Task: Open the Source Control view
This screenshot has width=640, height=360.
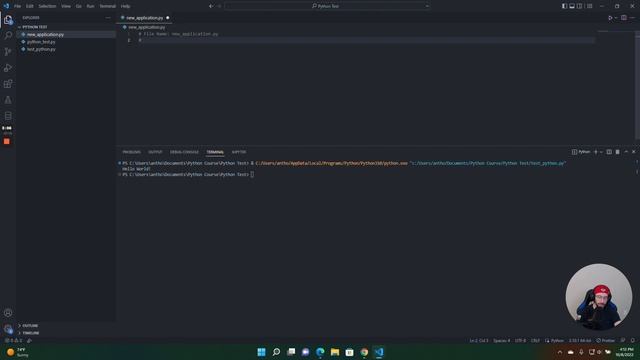Action: (8, 51)
